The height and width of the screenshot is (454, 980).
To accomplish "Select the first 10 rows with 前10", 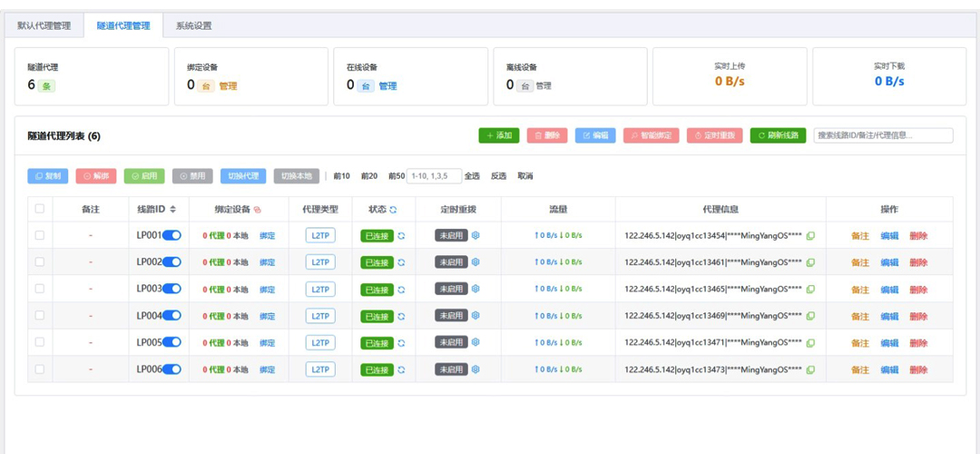I will pos(342,176).
